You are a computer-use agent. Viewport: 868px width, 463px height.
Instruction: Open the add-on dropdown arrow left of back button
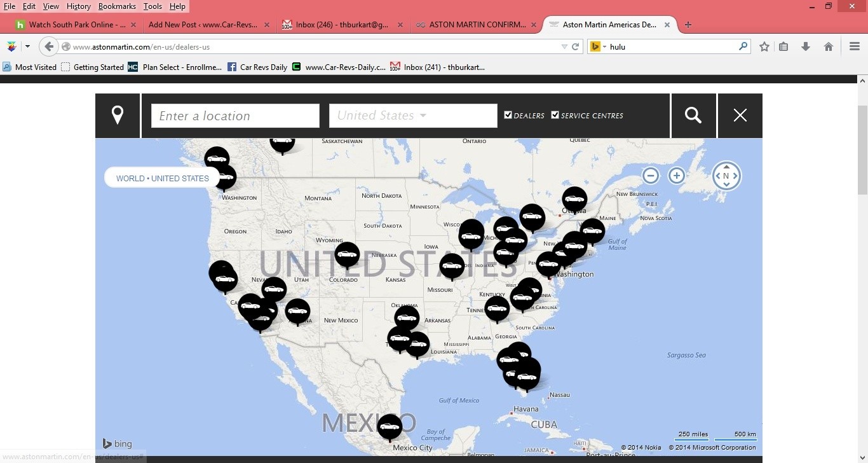click(x=27, y=46)
